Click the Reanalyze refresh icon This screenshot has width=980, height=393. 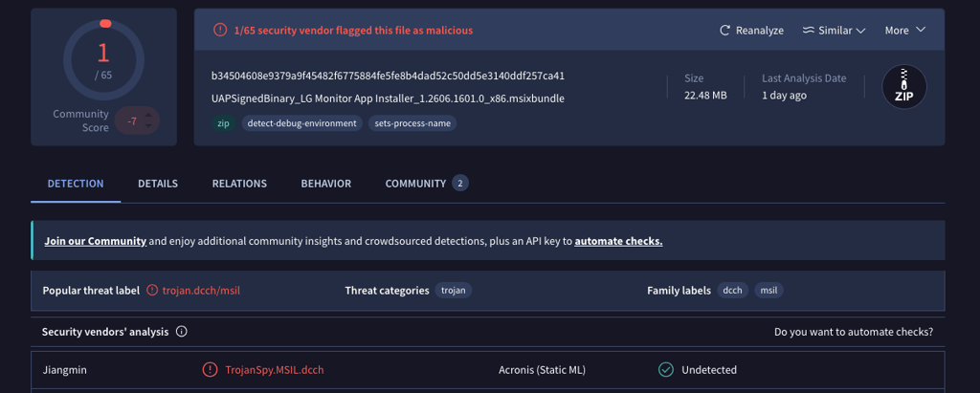(725, 30)
